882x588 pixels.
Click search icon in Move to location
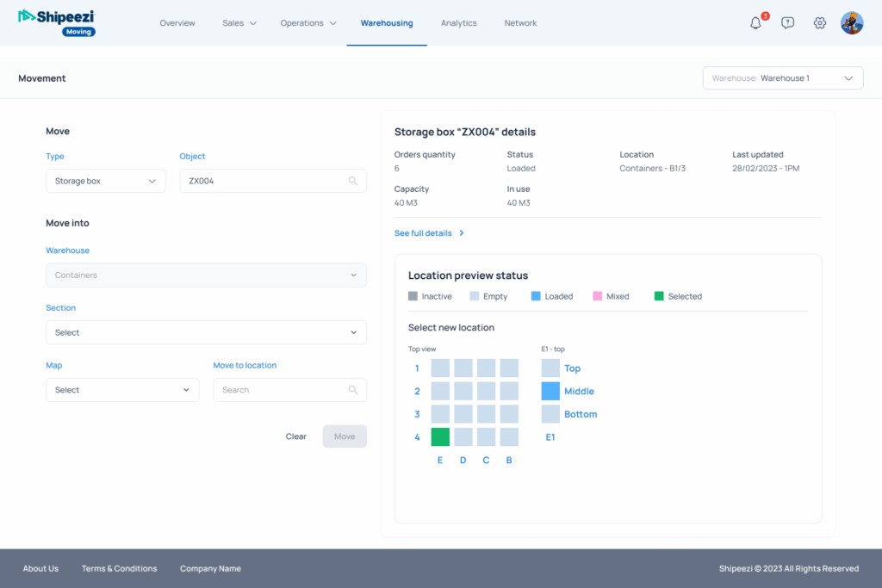click(x=353, y=390)
